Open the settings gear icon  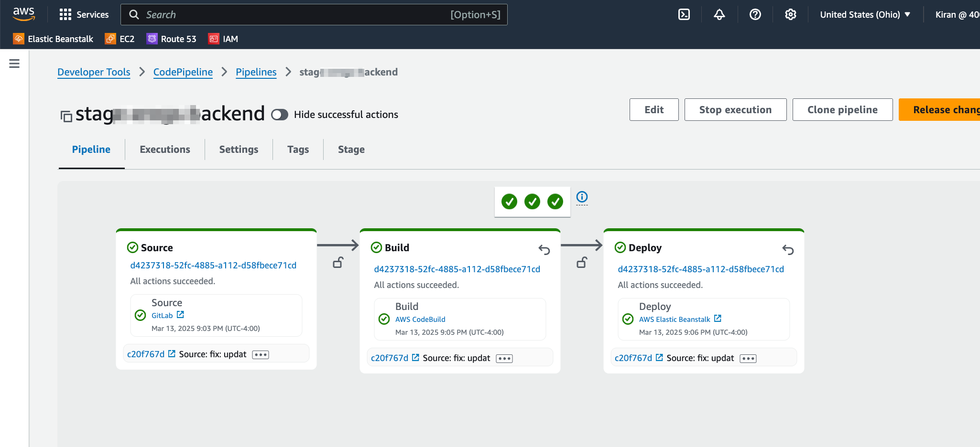(x=791, y=14)
